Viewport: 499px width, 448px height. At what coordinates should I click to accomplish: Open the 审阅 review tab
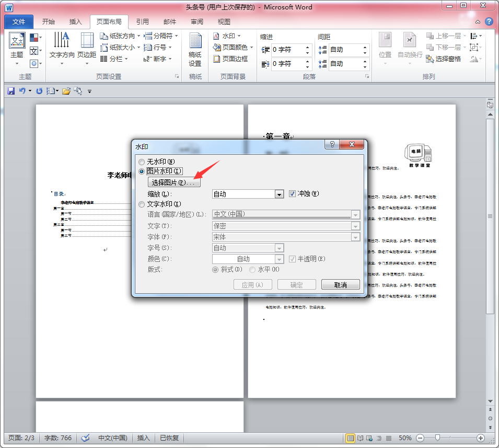pos(197,22)
